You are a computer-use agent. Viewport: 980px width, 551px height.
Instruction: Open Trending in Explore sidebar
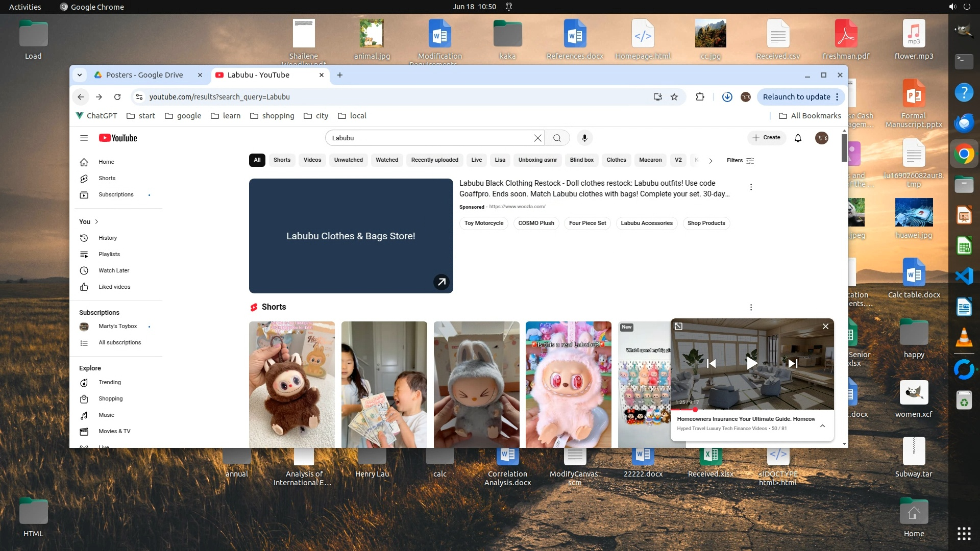point(109,382)
